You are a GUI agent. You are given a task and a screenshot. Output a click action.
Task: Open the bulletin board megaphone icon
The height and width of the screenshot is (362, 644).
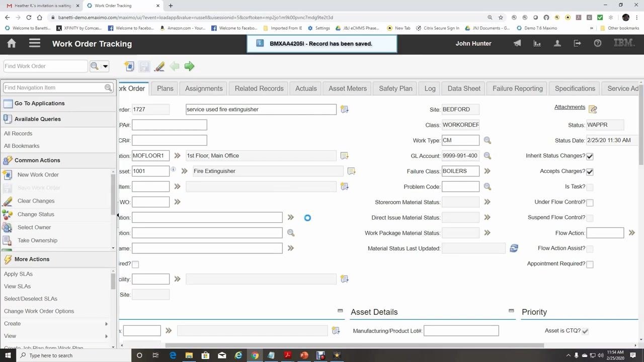point(517,44)
